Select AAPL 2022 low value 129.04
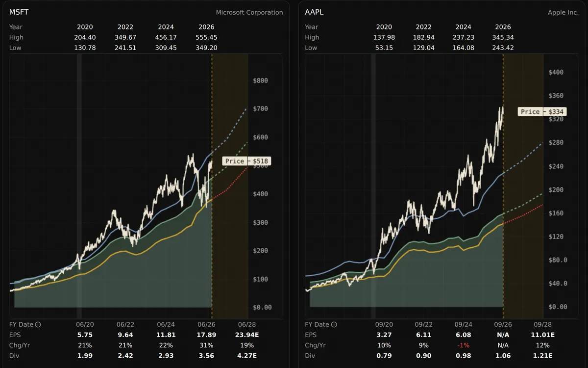The height and width of the screenshot is (368, 588). [424, 48]
